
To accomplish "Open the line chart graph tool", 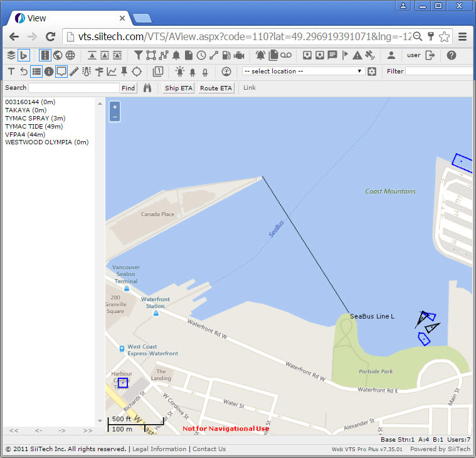I will [x=112, y=72].
